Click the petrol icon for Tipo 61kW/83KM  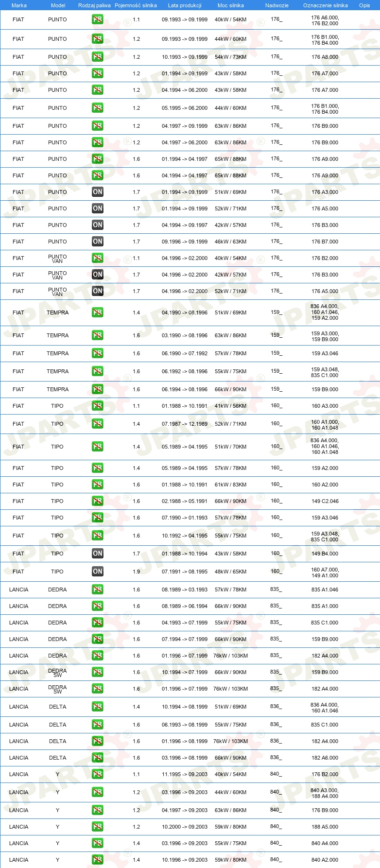pos(98,485)
